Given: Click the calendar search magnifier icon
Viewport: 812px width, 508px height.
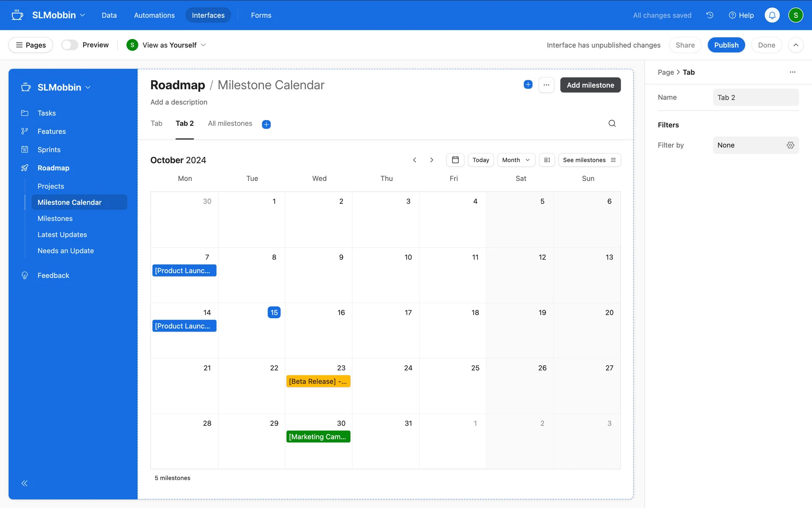Looking at the screenshot, I should coord(612,124).
